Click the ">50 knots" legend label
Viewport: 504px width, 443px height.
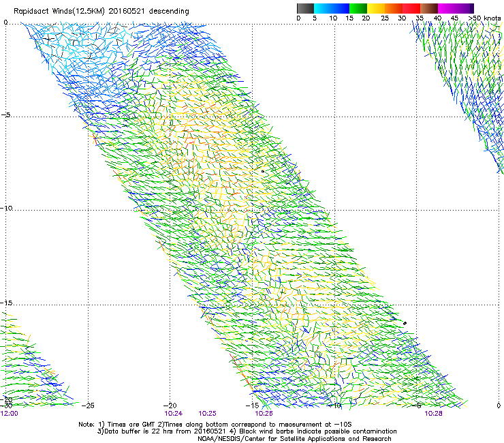tap(484, 18)
